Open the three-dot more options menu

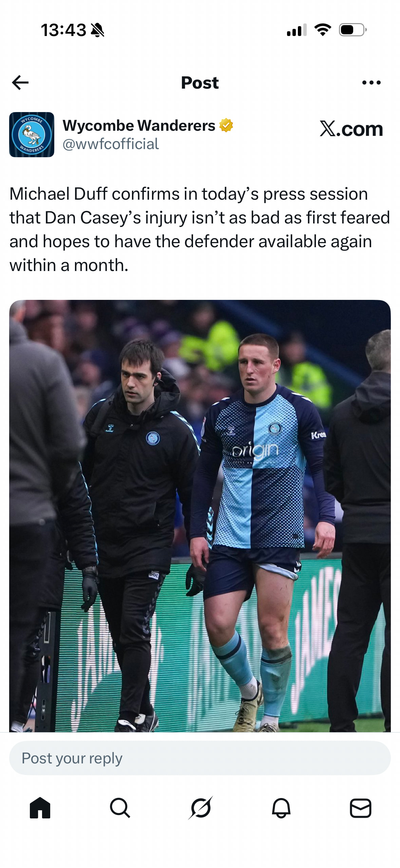372,83
